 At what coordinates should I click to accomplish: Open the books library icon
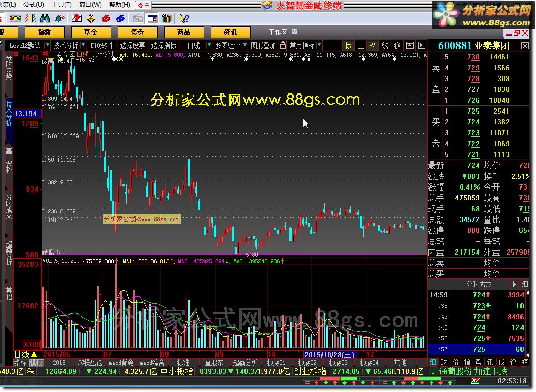click(x=166, y=19)
